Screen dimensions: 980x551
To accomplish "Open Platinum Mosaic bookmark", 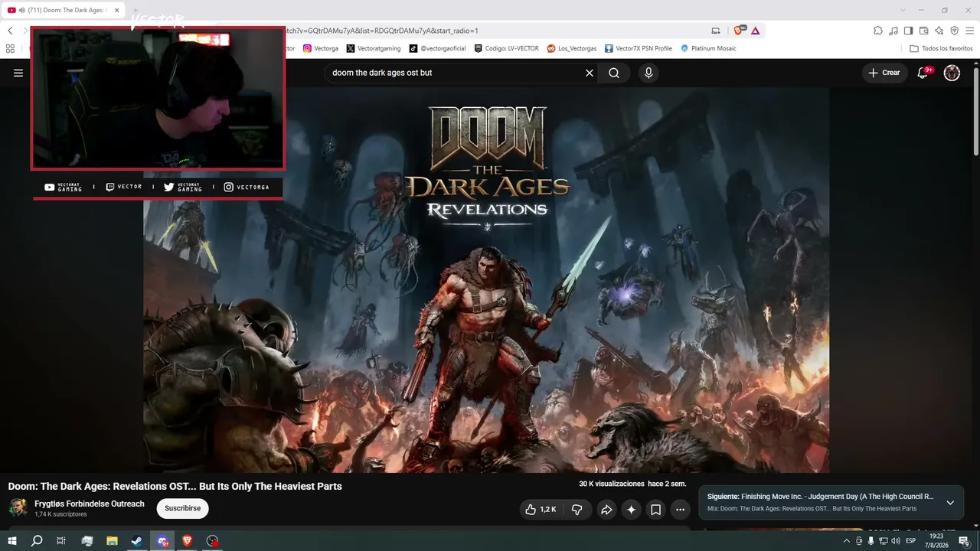I will pos(708,48).
